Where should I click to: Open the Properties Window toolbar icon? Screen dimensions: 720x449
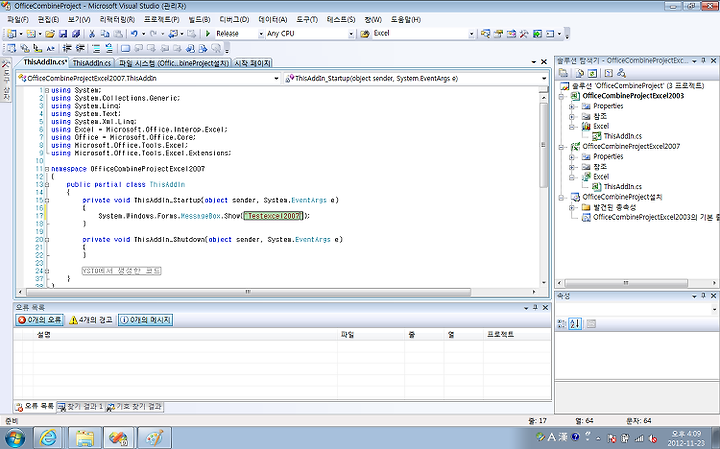click(498, 34)
